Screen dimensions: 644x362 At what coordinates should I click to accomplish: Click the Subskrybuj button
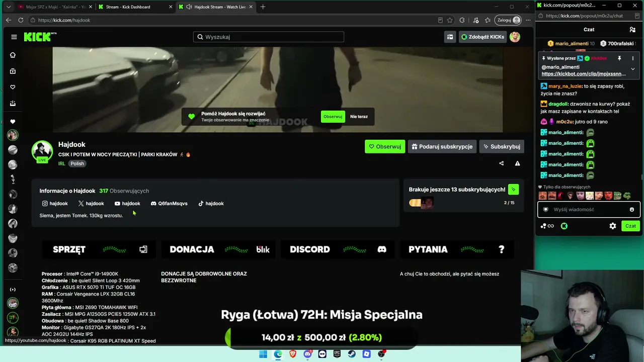[x=502, y=146]
